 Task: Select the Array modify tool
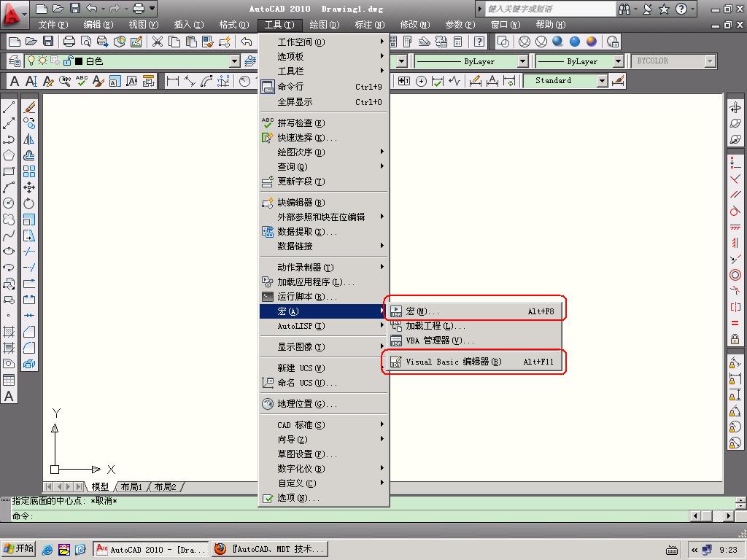click(x=29, y=171)
